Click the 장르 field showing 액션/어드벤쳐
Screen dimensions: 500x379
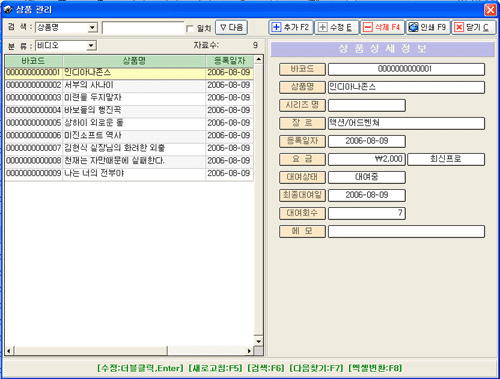pyautogui.click(x=406, y=123)
